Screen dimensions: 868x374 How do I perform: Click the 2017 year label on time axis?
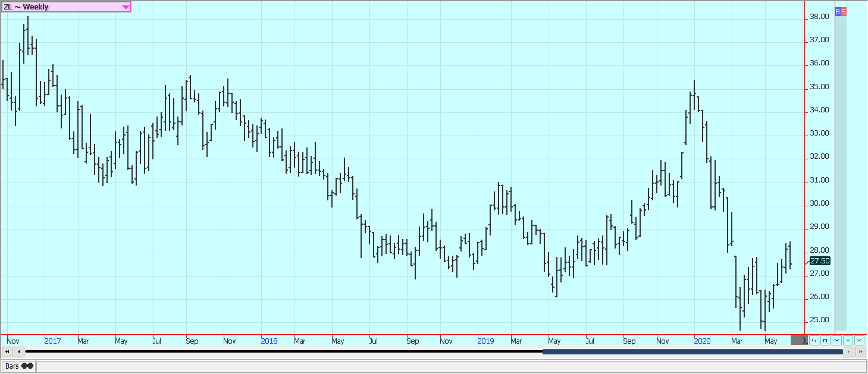click(52, 341)
